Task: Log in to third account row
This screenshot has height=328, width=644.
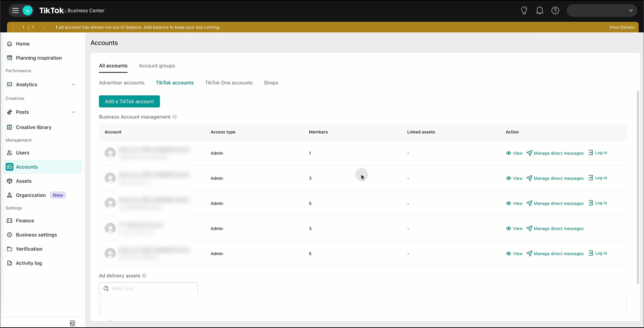Action: [598, 203]
